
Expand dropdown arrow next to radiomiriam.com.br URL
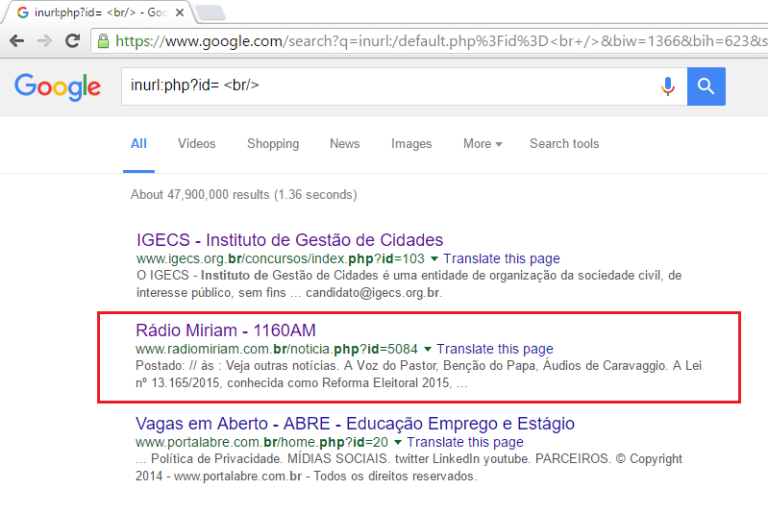(427, 349)
